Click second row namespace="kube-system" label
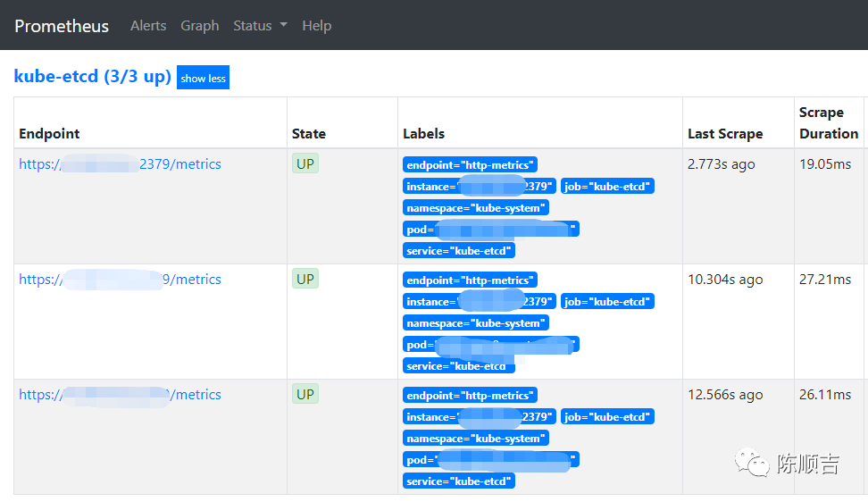Image resolution: width=868 pixels, height=502 pixels. (x=475, y=323)
